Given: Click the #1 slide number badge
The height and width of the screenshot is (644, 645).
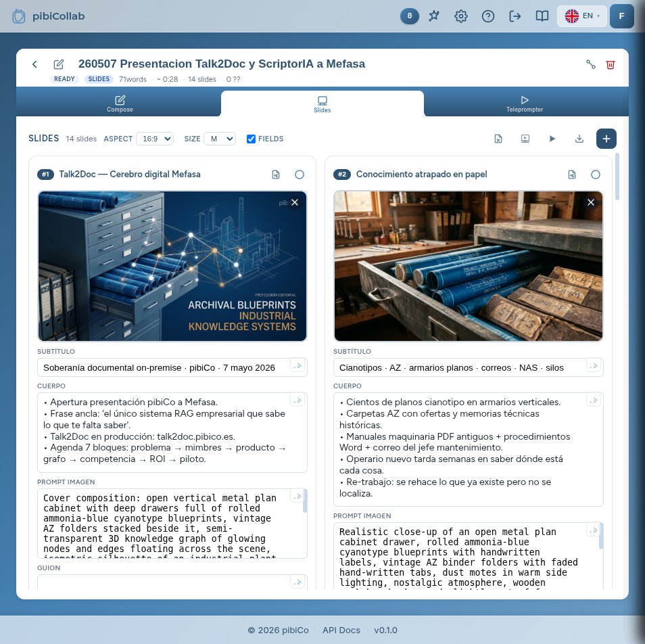Looking at the screenshot, I should [46, 175].
